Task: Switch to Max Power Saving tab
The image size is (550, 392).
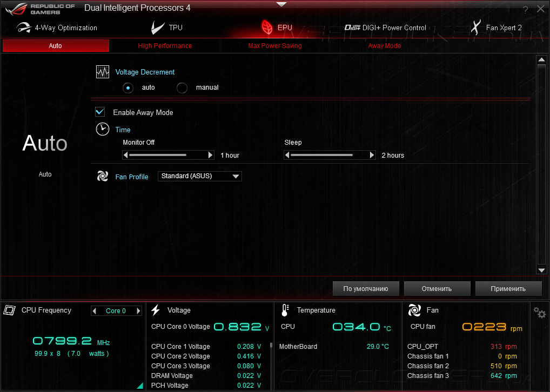Action: point(275,45)
